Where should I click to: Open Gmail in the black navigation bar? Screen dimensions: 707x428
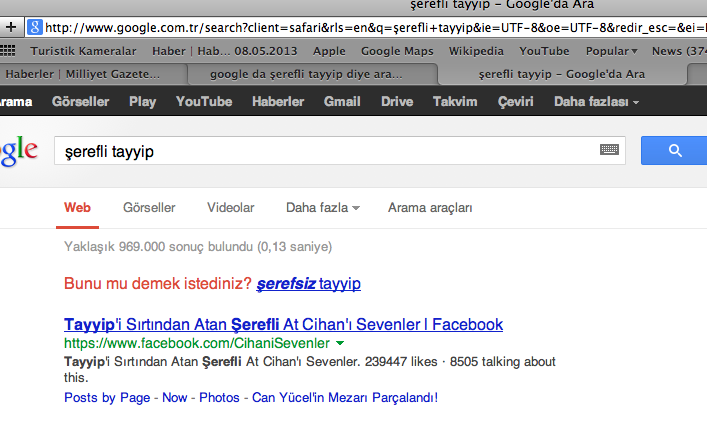342,101
